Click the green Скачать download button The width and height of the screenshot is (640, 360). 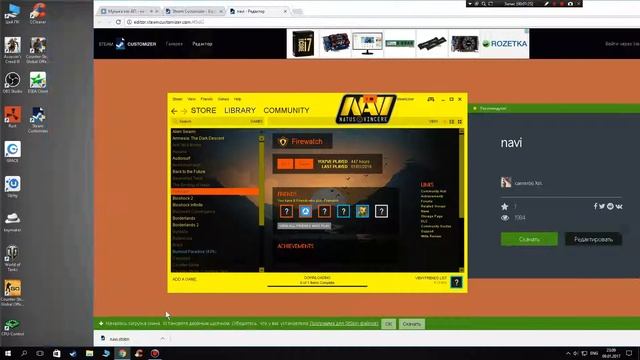[x=529, y=239]
